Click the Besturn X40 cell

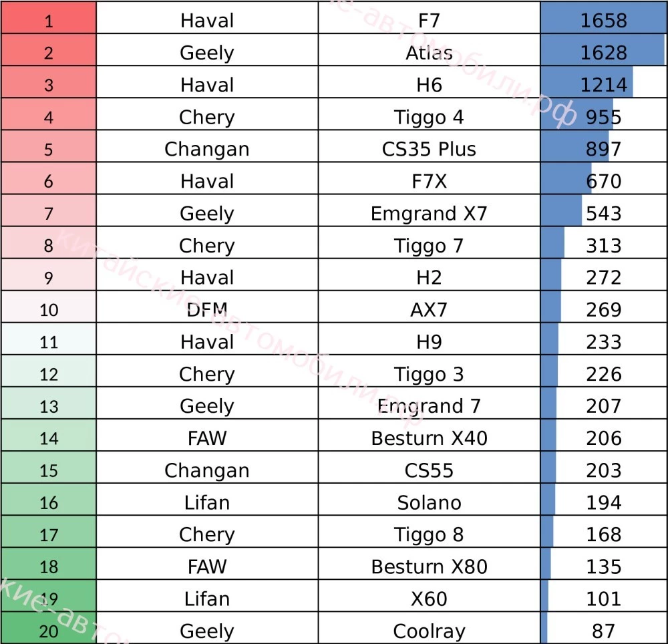429,438
